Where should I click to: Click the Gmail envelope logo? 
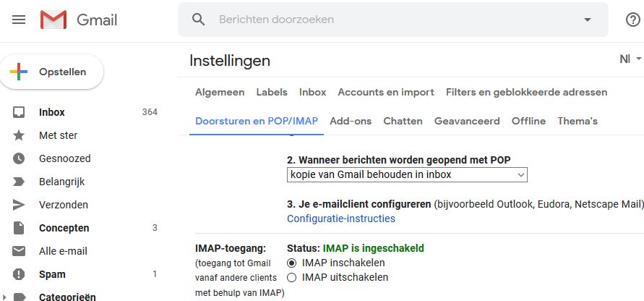pos(53,20)
